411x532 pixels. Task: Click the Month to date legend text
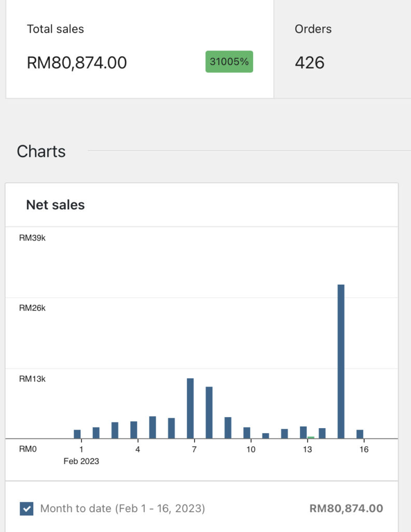click(122, 508)
